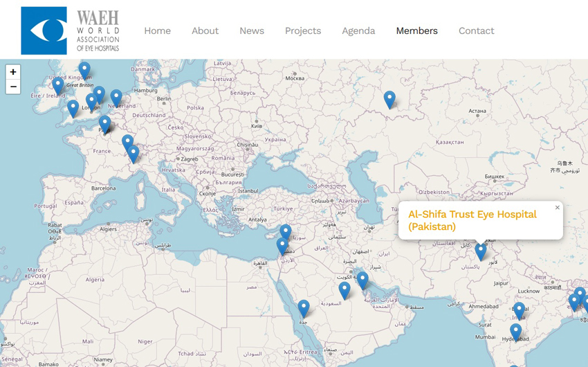Go to the Home page
The height and width of the screenshot is (367, 588).
point(157,30)
